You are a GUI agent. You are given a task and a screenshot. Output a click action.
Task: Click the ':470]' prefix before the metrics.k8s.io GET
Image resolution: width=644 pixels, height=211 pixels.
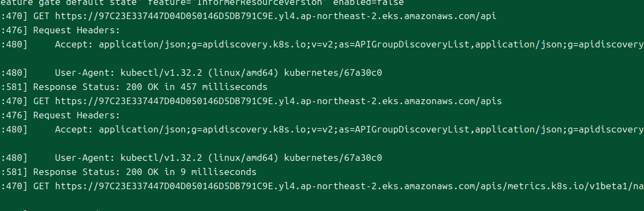[x=14, y=186]
